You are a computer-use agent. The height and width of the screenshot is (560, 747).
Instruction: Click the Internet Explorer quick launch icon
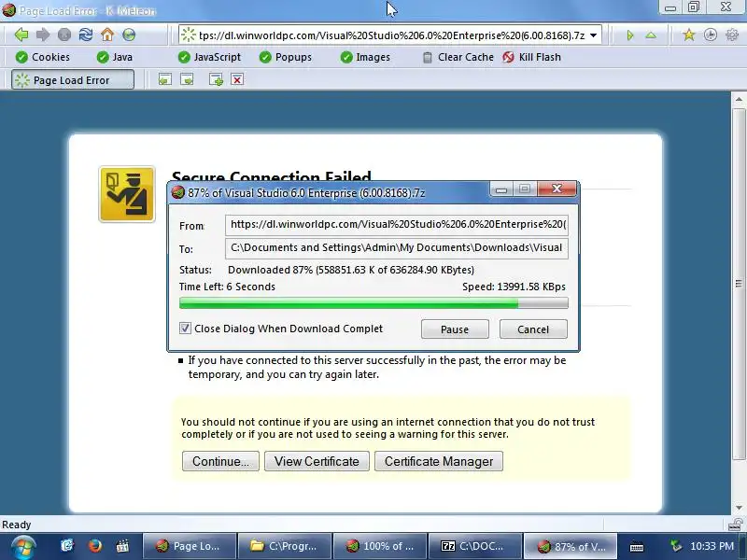(67, 545)
